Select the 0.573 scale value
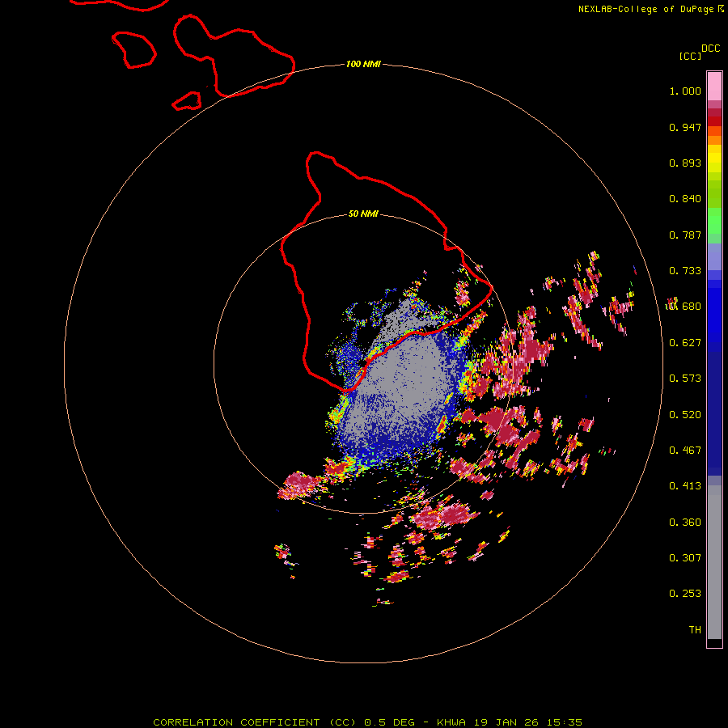 685,379
